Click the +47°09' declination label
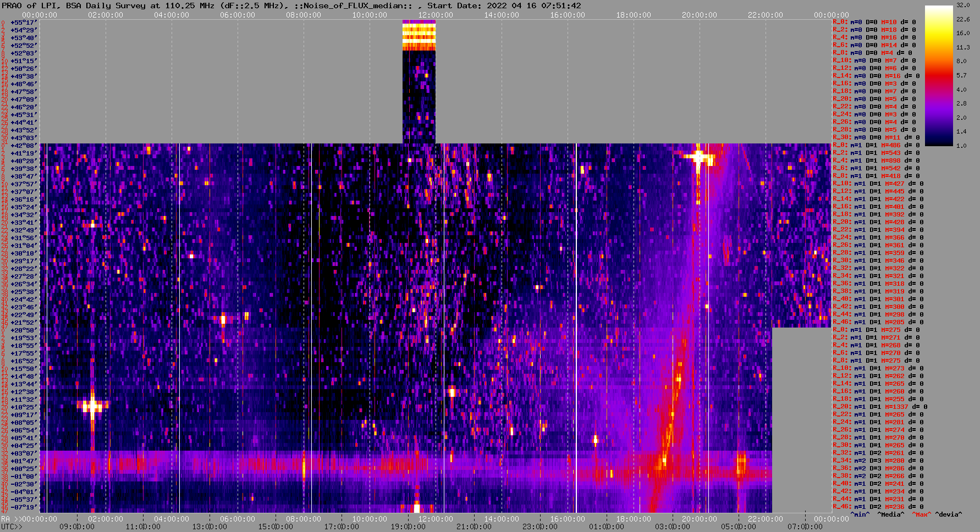 click(x=24, y=99)
